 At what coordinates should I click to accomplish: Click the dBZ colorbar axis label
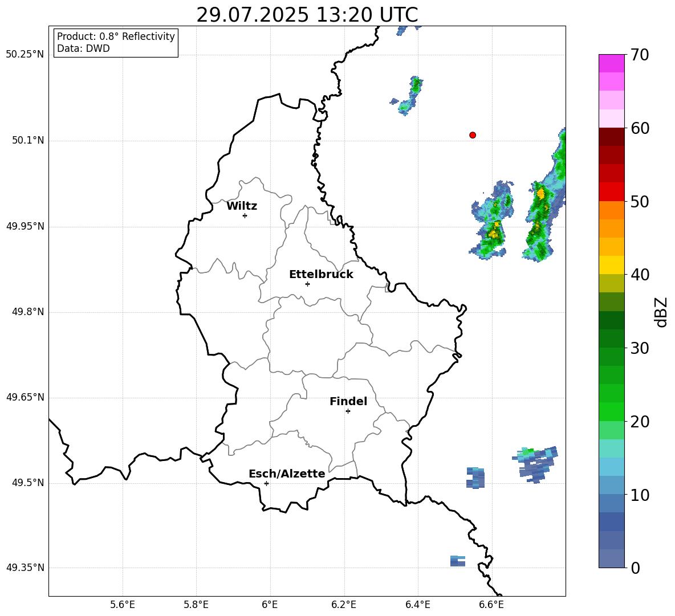(661, 312)
